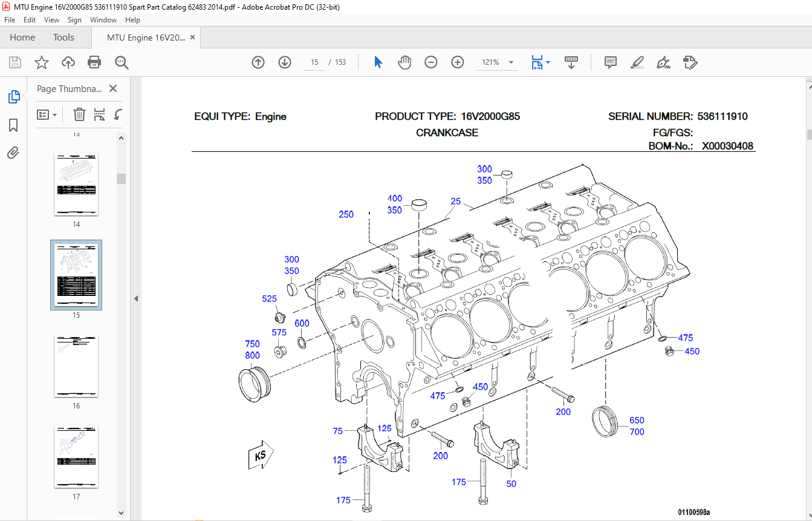Open the find text magnifier icon

(x=122, y=62)
